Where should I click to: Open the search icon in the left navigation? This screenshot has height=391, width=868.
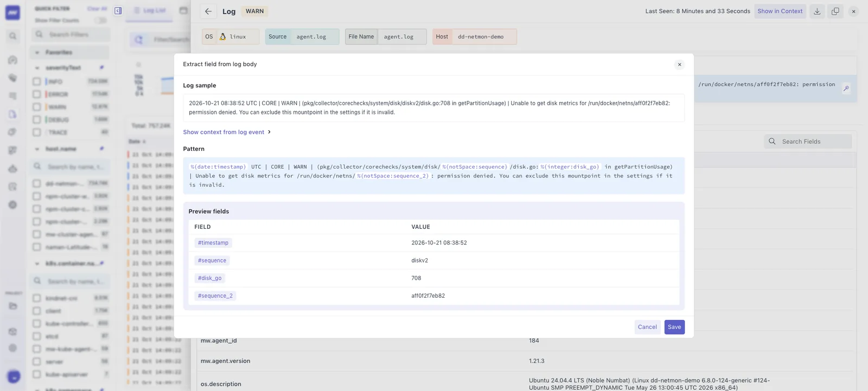point(12,36)
